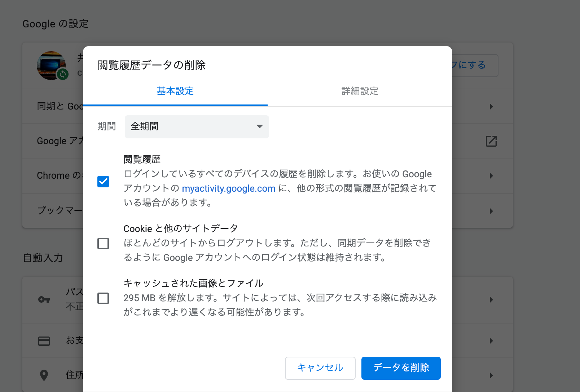This screenshot has height=392, width=580.
Task: Open the external link icon for Google アカウント row
Action: (491, 141)
